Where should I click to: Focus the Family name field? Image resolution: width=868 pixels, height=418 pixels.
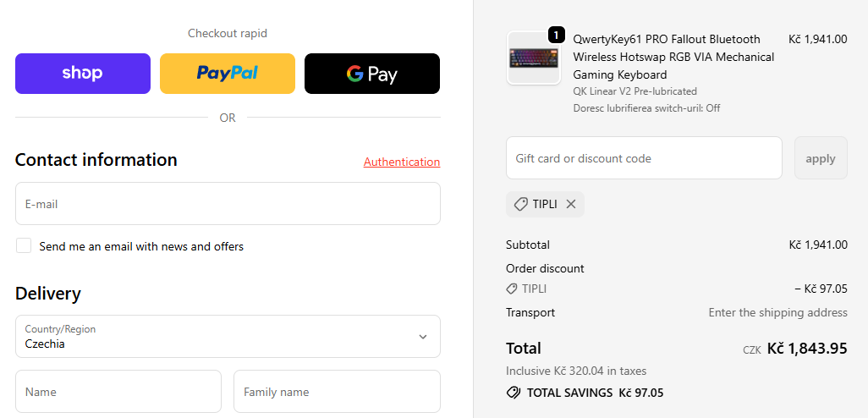click(337, 392)
